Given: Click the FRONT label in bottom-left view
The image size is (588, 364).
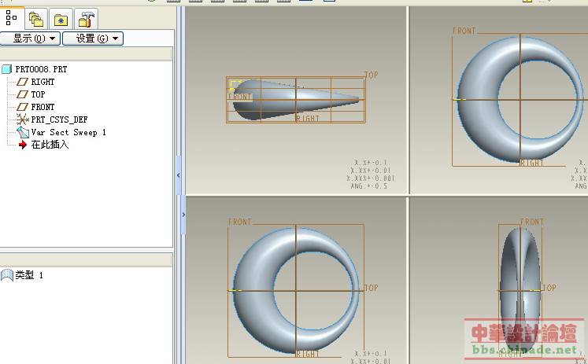Looking at the screenshot, I should (239, 222).
